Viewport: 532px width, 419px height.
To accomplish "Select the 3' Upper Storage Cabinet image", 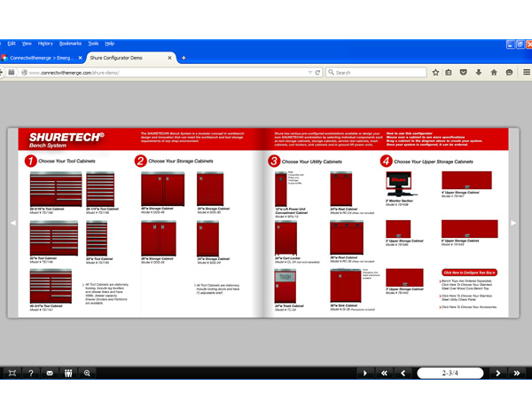I will click(x=404, y=278).
